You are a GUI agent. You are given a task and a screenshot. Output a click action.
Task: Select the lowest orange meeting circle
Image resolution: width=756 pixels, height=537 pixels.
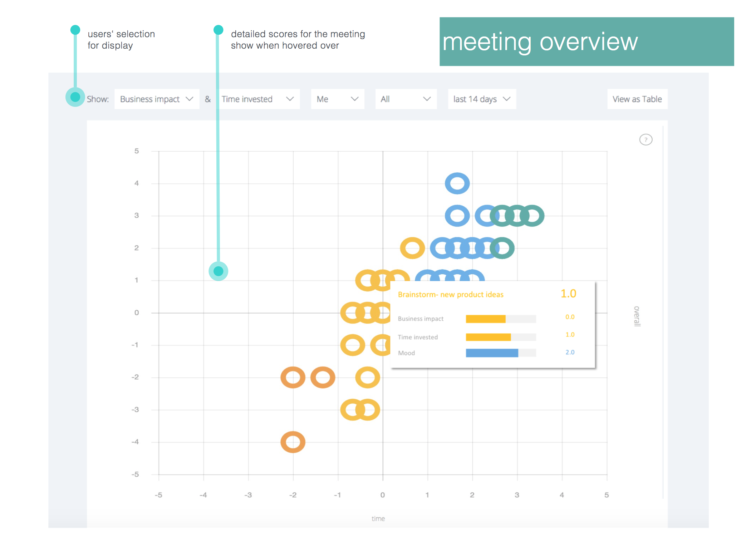pyautogui.click(x=293, y=442)
